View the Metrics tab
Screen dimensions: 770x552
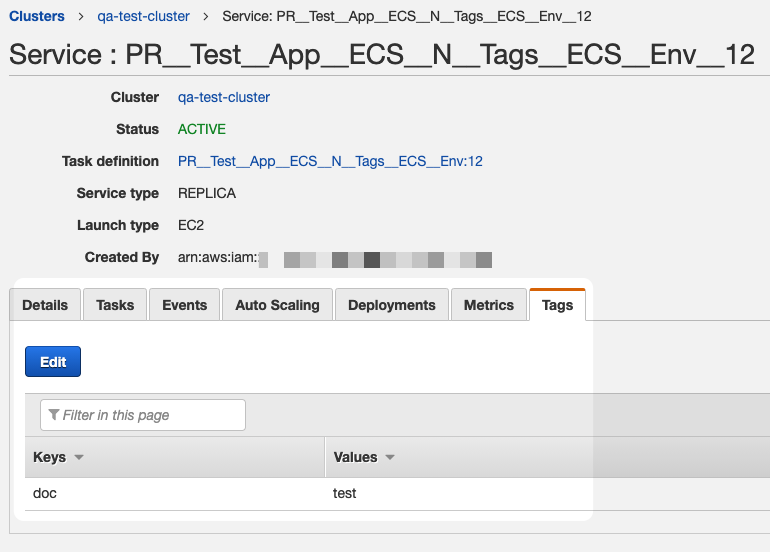coord(489,305)
